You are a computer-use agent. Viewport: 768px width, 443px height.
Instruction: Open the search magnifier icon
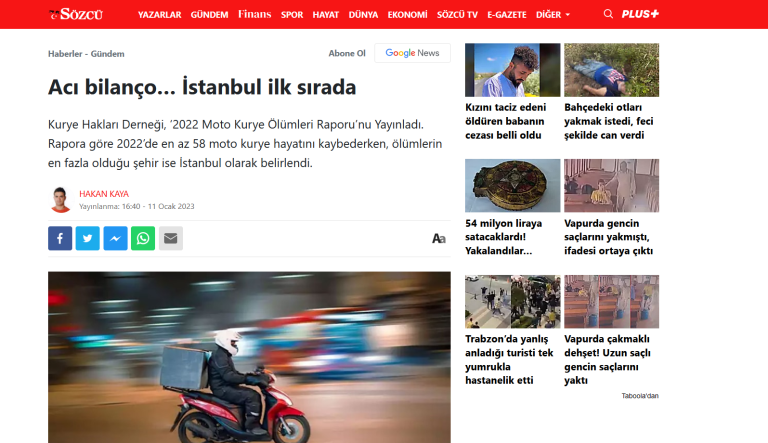point(608,14)
